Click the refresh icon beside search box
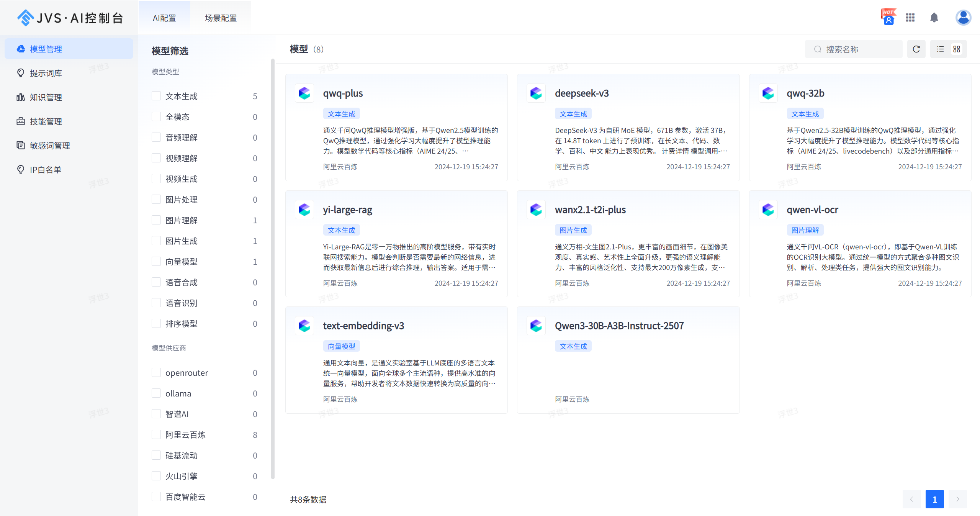 point(916,49)
